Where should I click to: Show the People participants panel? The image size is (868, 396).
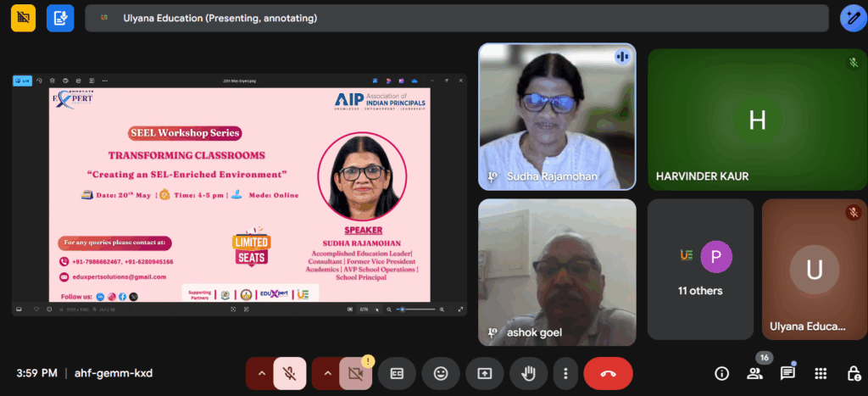pos(754,373)
